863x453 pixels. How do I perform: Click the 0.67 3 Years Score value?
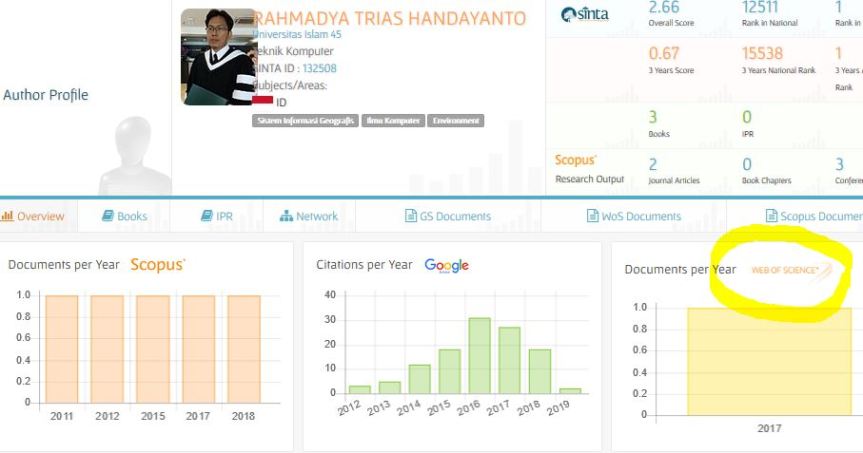click(664, 53)
